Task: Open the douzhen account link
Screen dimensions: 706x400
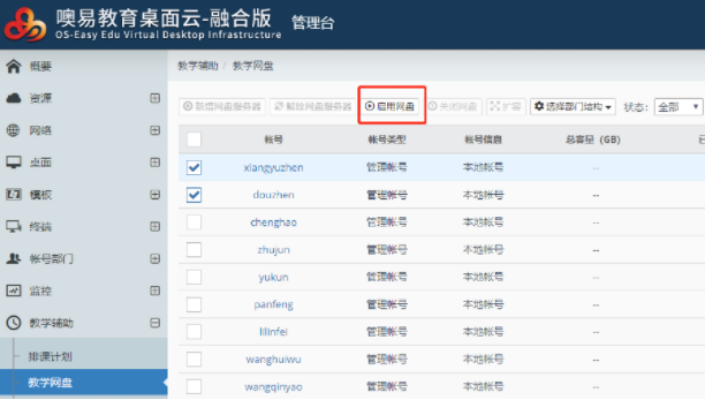Action: (x=273, y=195)
